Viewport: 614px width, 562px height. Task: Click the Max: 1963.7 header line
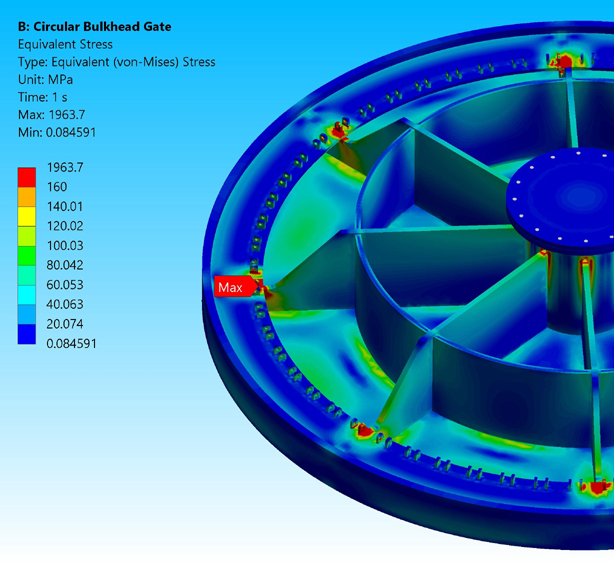[56, 115]
